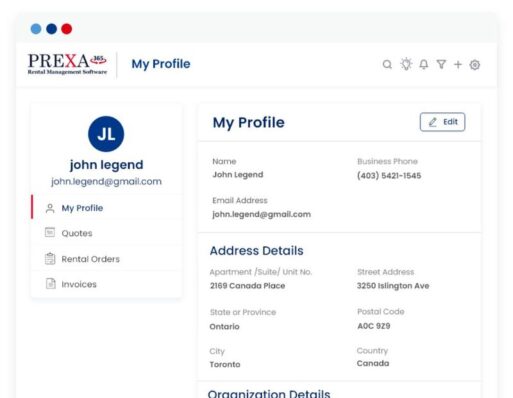Screen dimensions: 513x398
Task: Open Quotes from the sidebar
Action: [107, 233]
